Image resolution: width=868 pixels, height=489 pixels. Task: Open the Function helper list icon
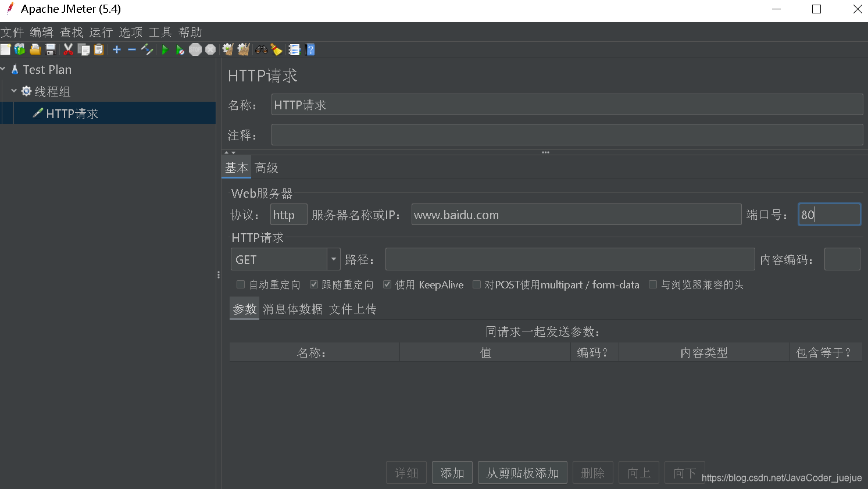tap(294, 49)
